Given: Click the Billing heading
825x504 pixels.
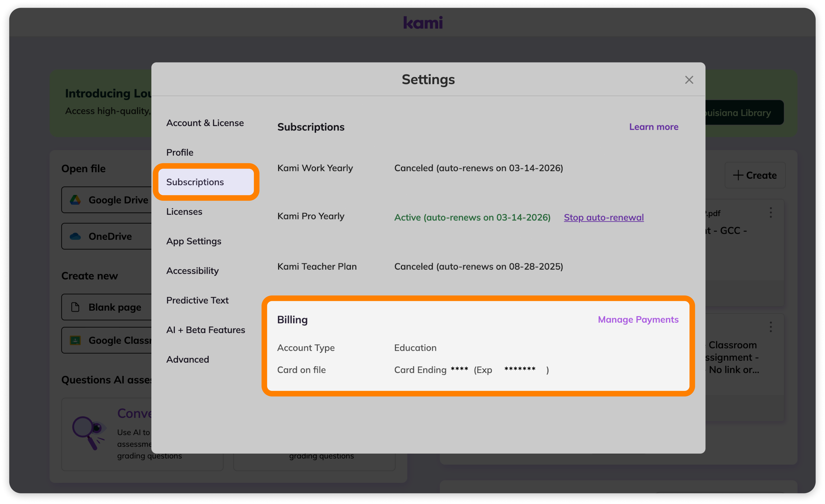Looking at the screenshot, I should [292, 320].
